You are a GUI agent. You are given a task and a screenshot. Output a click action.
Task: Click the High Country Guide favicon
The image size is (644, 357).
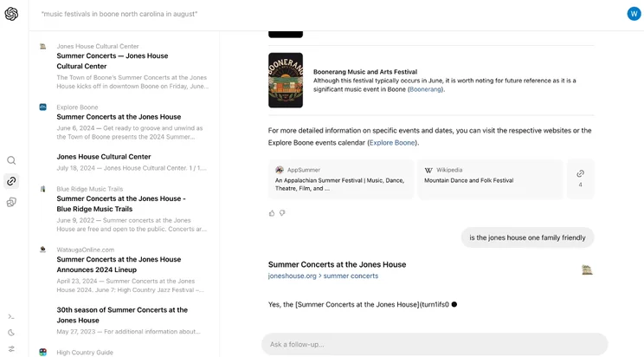[x=42, y=352]
